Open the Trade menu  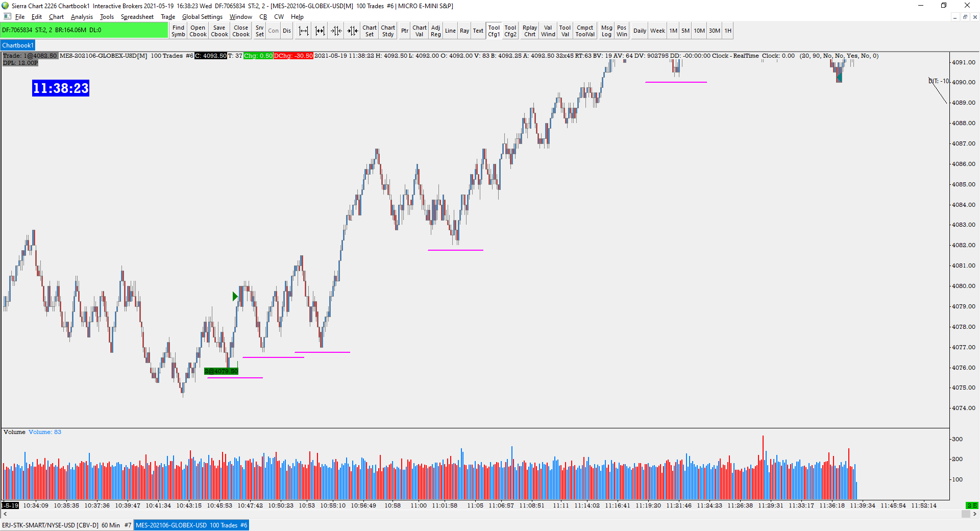(168, 17)
